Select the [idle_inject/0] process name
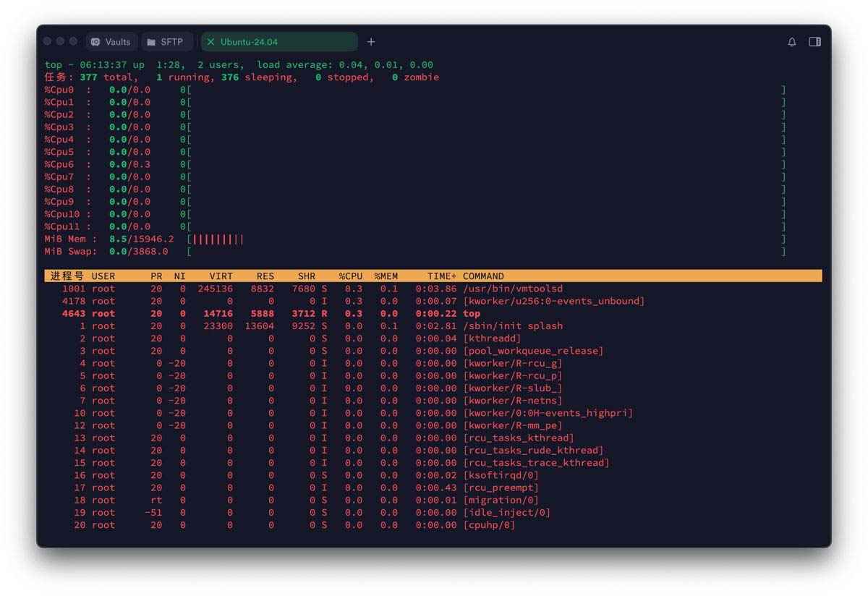The width and height of the screenshot is (868, 596). pos(506,512)
